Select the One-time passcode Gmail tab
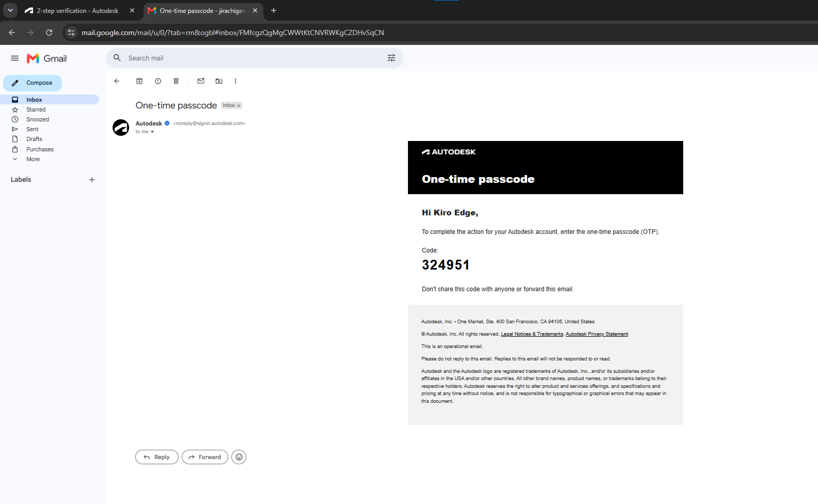818x504 pixels. click(202, 11)
